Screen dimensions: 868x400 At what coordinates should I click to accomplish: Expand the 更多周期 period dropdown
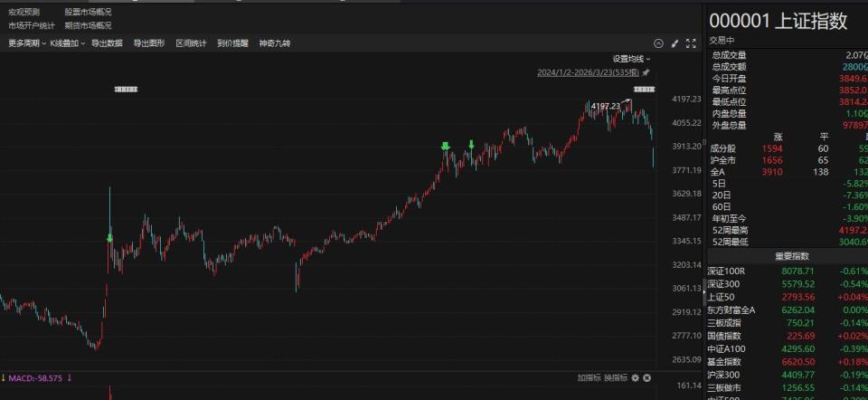tap(26, 43)
